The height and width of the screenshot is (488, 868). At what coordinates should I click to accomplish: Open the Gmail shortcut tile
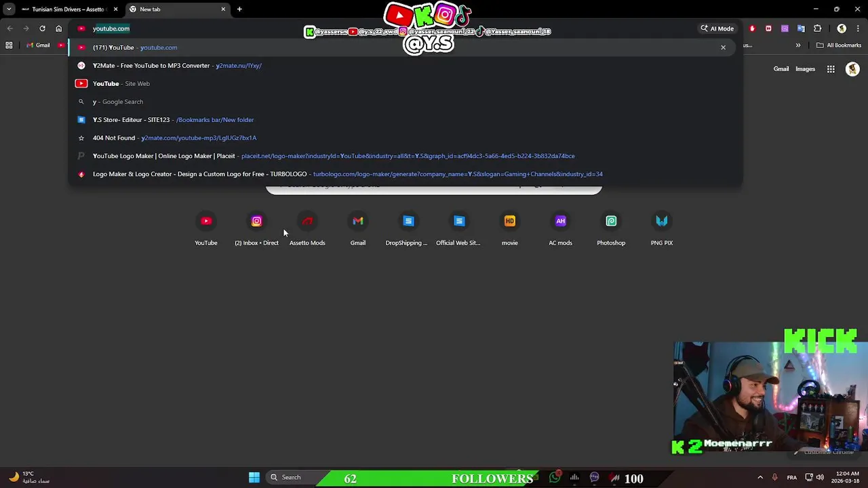(x=358, y=229)
